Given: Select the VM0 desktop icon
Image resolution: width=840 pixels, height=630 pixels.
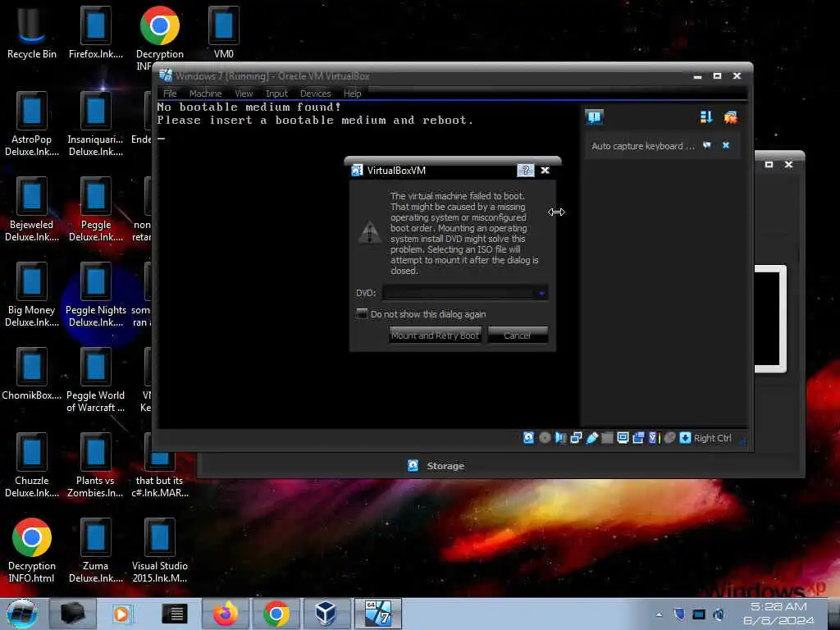Looking at the screenshot, I should click(x=224, y=32).
